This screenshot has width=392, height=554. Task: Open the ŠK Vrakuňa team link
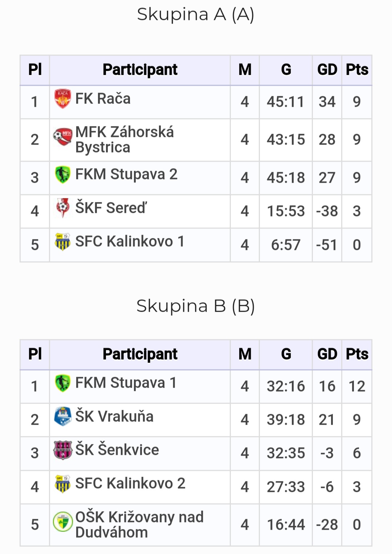114,416
